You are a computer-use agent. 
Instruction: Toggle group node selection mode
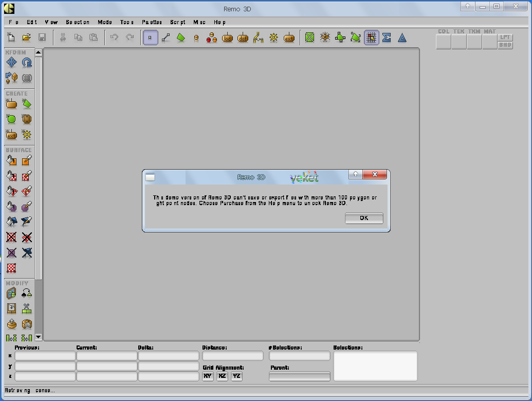click(x=212, y=38)
